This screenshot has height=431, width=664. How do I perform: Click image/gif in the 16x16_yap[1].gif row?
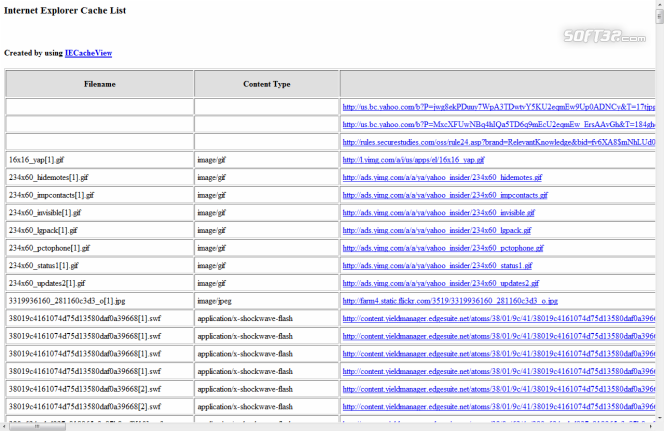(266, 160)
